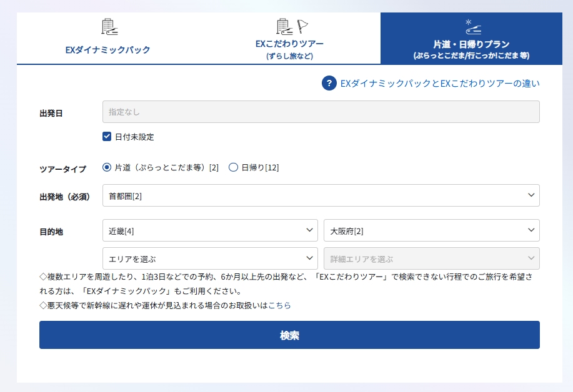Select the 日帰り[12] radio button
Screen dimensions: 573x392
[x=233, y=167]
